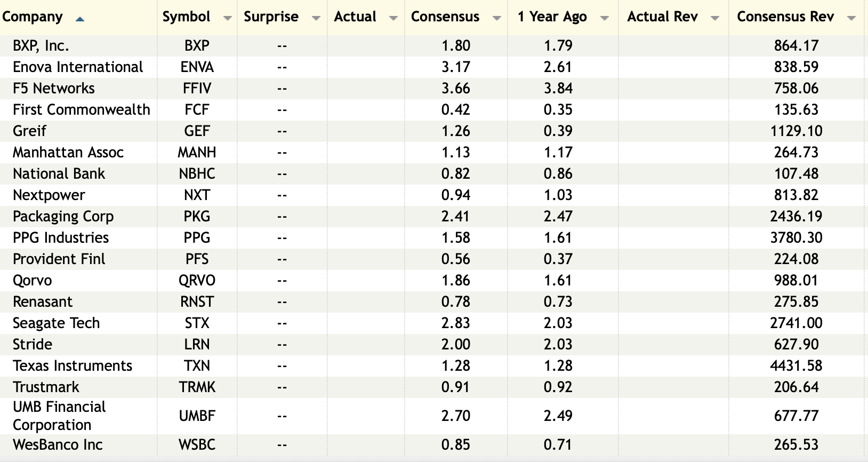Click the Actual column sort arrow
Viewport: 868px width, 462px height.
(393, 18)
